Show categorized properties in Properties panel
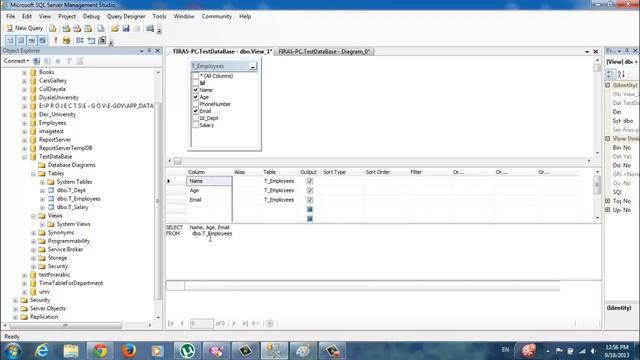The image size is (640, 360). (611, 74)
